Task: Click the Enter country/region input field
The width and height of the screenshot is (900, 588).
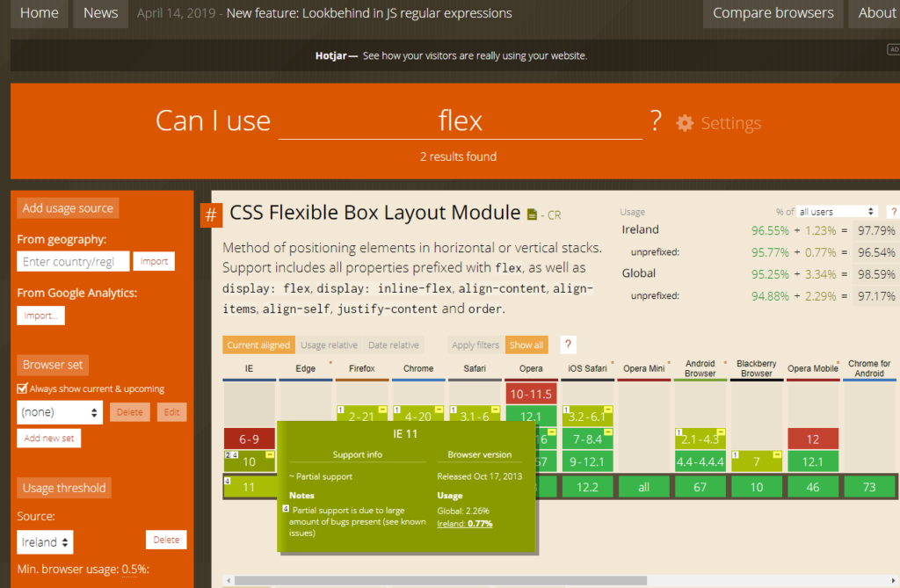Action: pyautogui.click(x=73, y=262)
